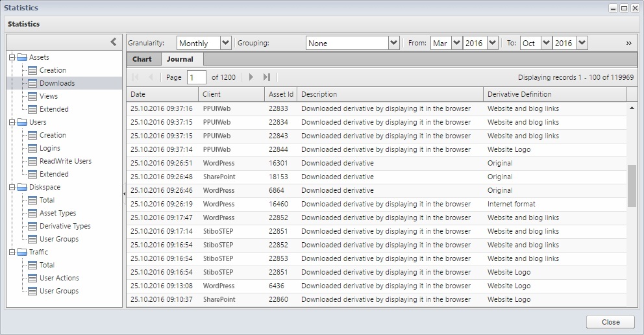Select Creation under Users
This screenshot has width=644, height=335.
(53, 135)
